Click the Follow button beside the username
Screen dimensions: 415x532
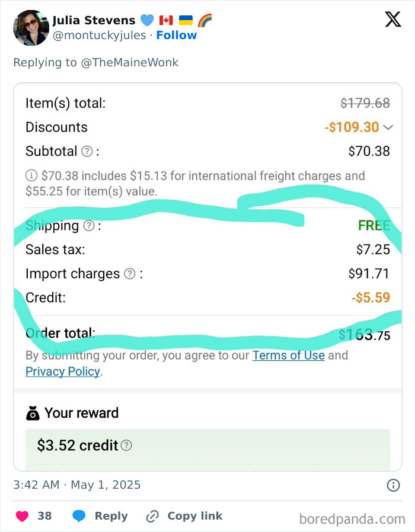pos(177,35)
